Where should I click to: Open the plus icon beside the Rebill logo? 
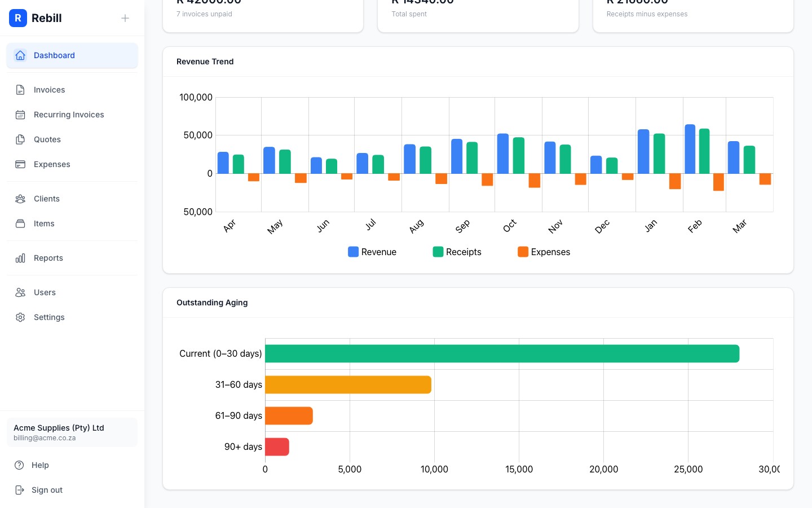[125, 18]
